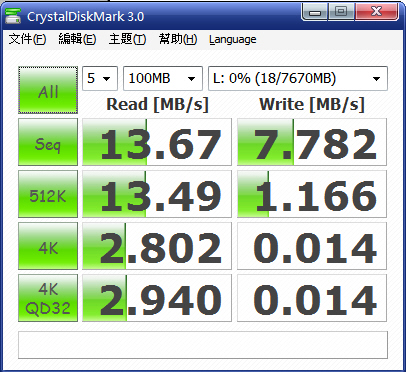Click the CrystalDiskMark app icon in title bar
Image resolution: width=406 pixels, height=372 pixels.
[13, 16]
